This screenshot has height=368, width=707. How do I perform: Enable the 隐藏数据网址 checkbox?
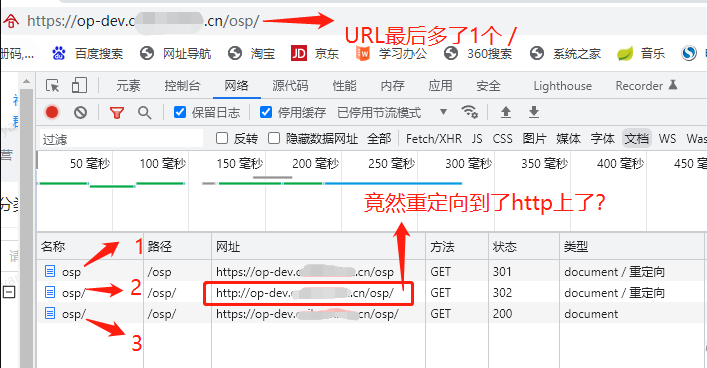click(x=274, y=138)
